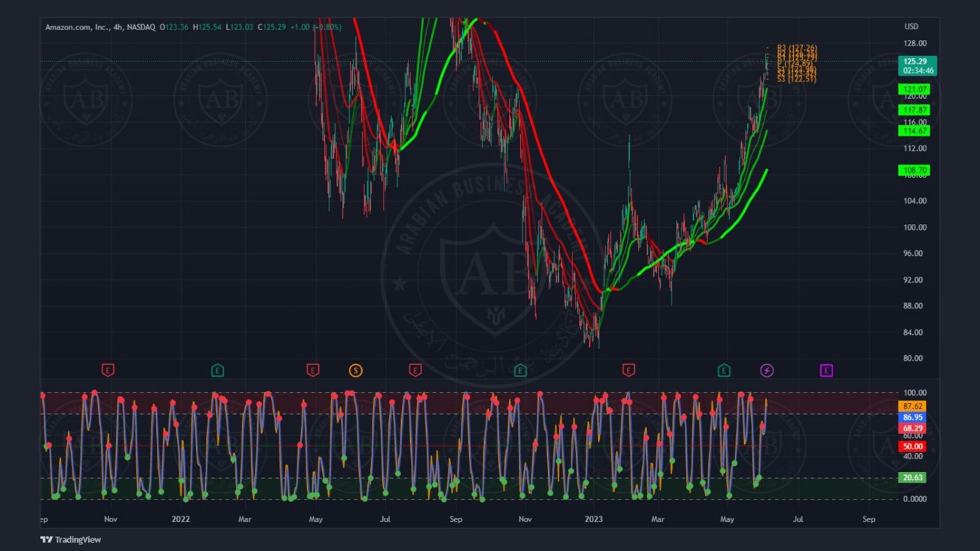Click the orange 87.62 oscillator label
The width and height of the screenshot is (980, 551).
click(x=913, y=406)
